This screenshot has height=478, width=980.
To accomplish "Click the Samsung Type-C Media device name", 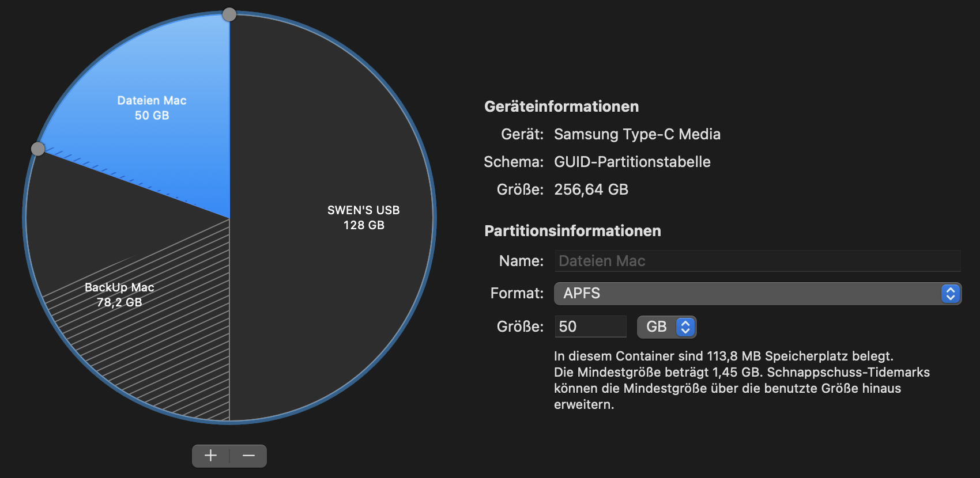I will (637, 134).
